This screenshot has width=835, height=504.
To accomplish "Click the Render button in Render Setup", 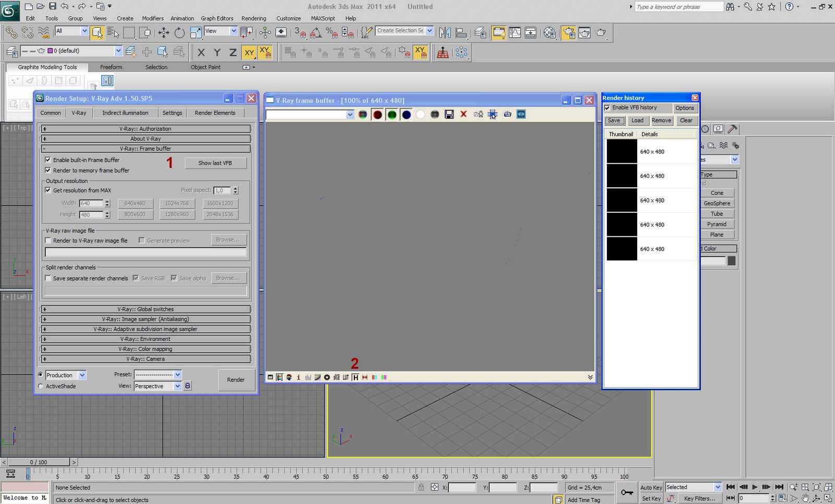I will (x=236, y=380).
